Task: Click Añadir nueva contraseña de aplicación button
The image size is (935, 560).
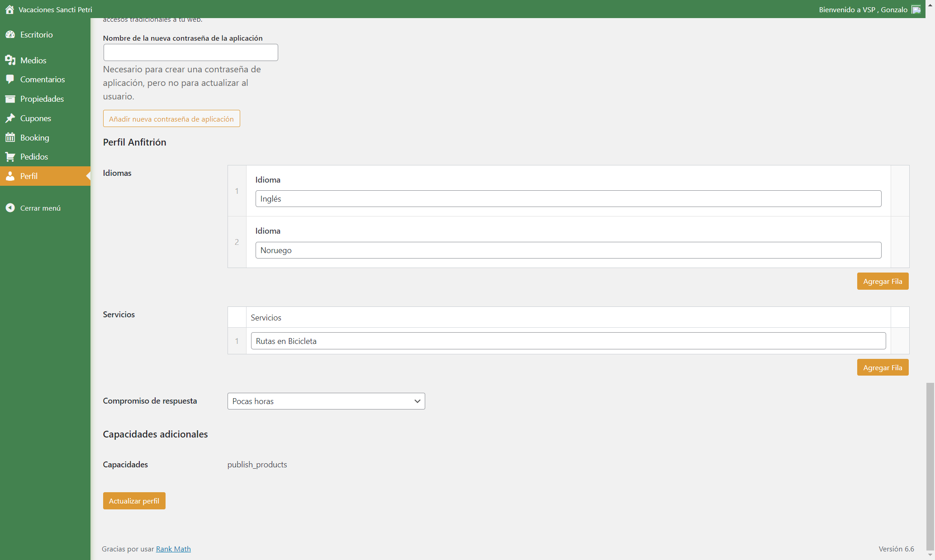Action: [x=171, y=119]
